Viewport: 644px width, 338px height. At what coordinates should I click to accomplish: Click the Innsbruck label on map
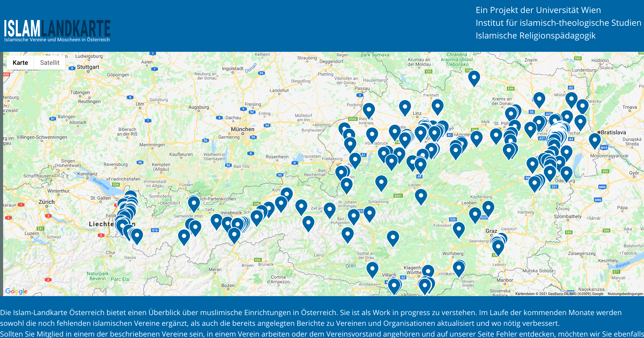pos(231,213)
